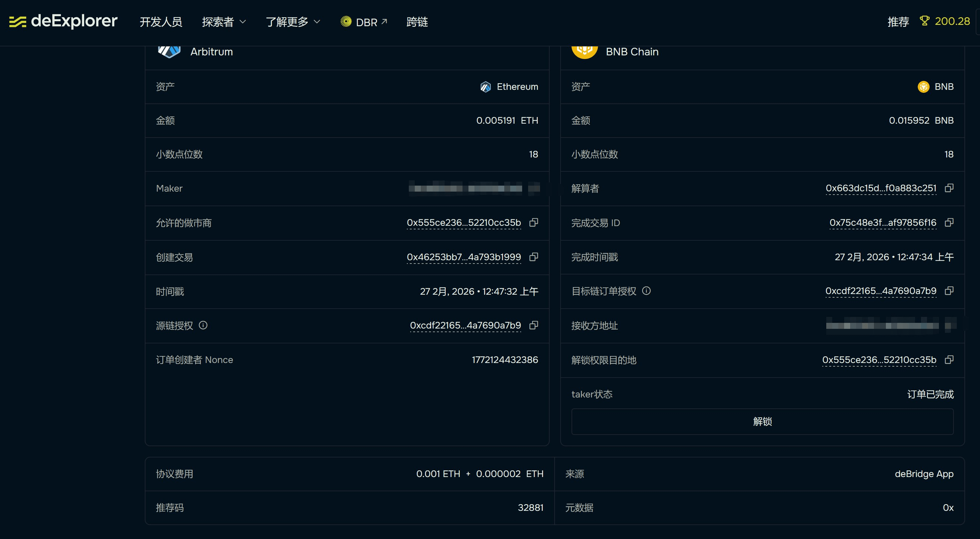
Task: Copy the 创建交易 transaction hash
Action: click(x=534, y=257)
